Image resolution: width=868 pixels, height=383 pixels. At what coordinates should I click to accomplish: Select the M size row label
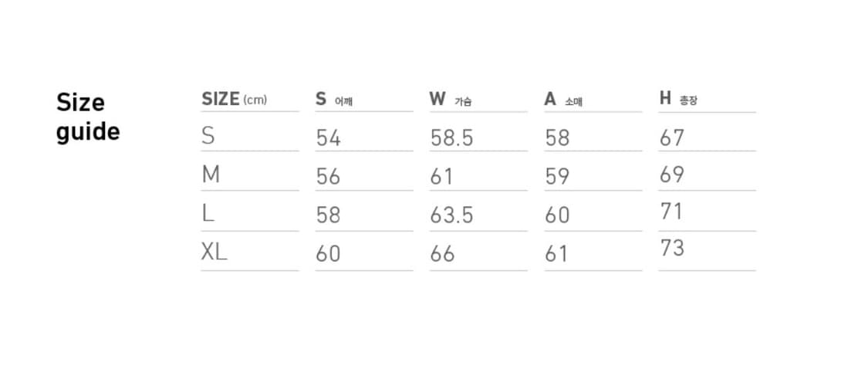(211, 175)
